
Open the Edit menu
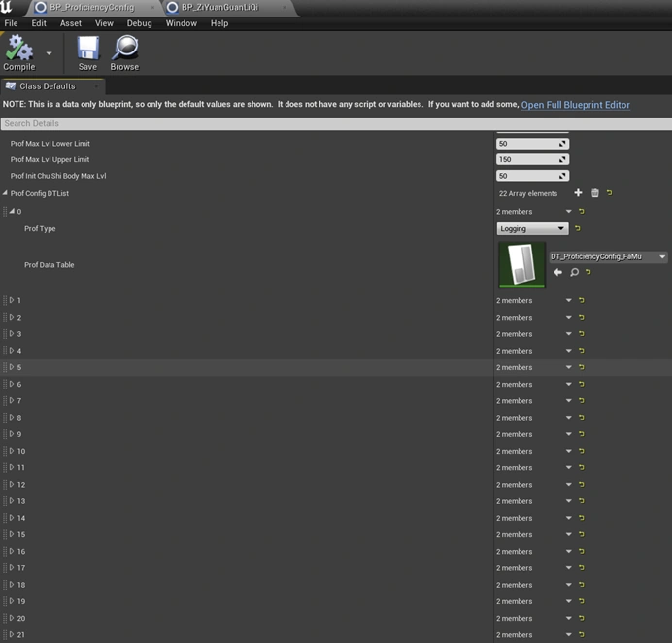tap(39, 23)
